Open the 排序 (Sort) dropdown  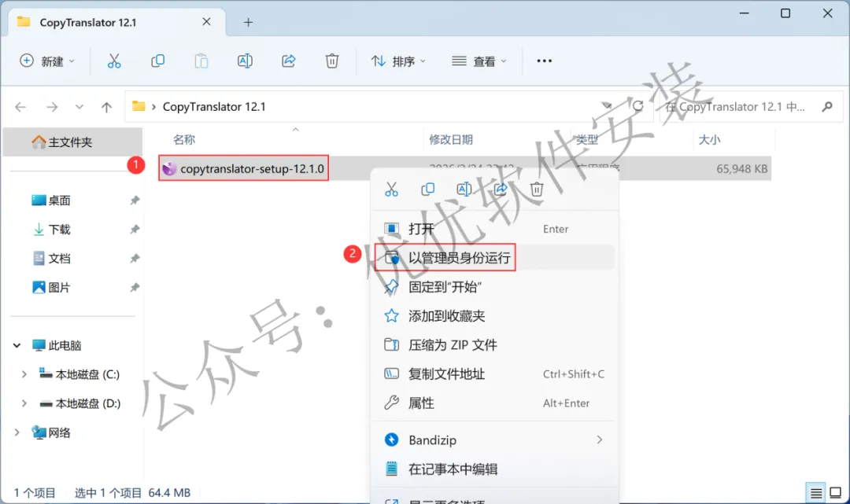(x=398, y=61)
